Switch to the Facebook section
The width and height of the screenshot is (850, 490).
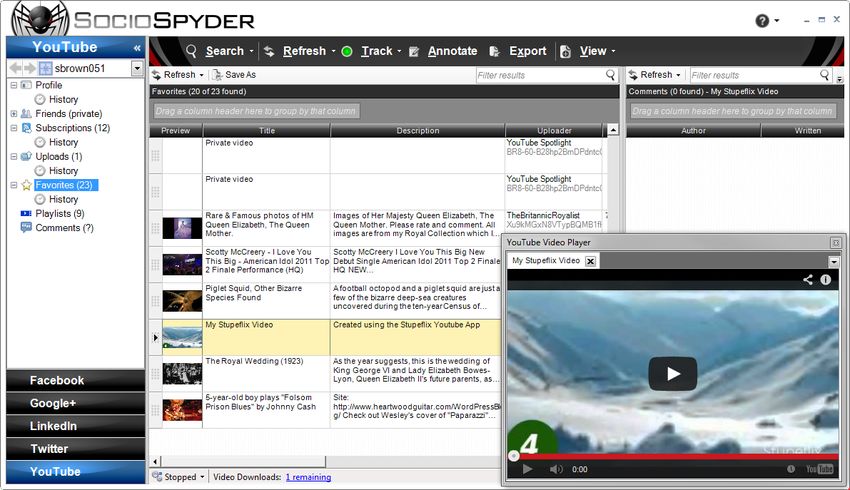point(76,381)
